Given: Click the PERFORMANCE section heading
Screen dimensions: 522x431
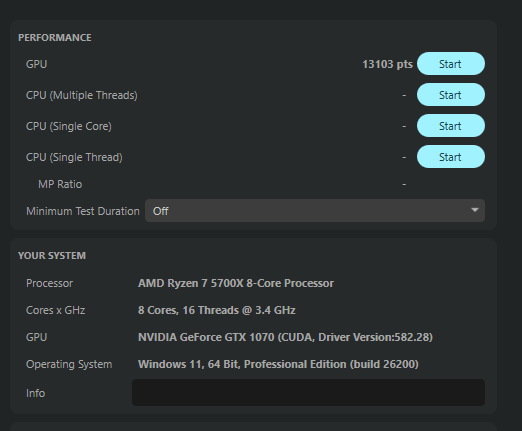Looking at the screenshot, I should pos(55,38).
